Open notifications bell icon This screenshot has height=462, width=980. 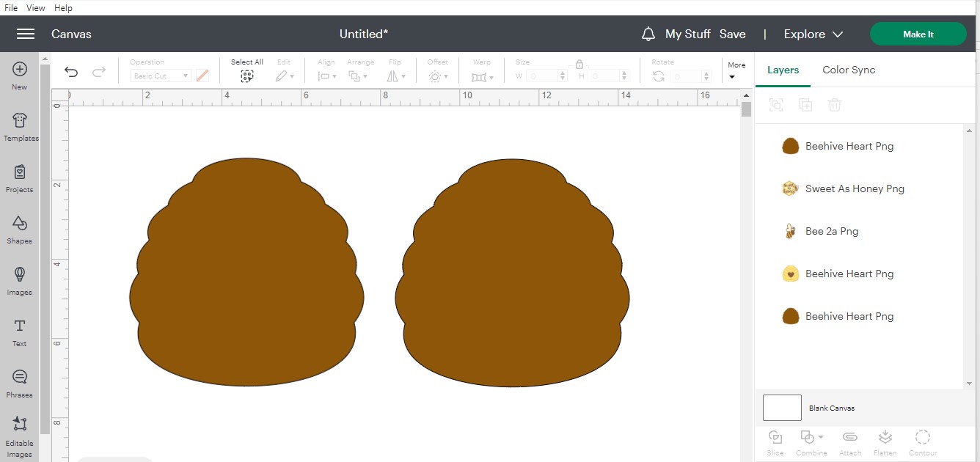pos(648,34)
